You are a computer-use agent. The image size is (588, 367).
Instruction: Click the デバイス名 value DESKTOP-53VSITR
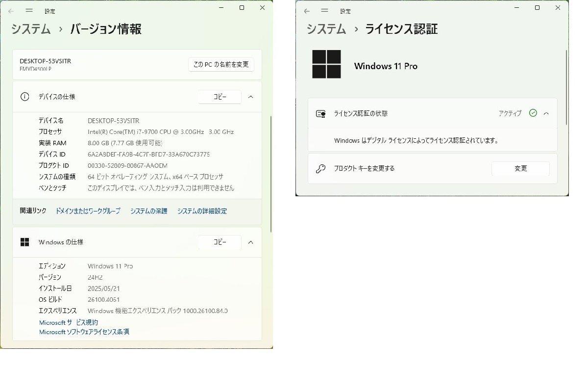click(x=114, y=120)
